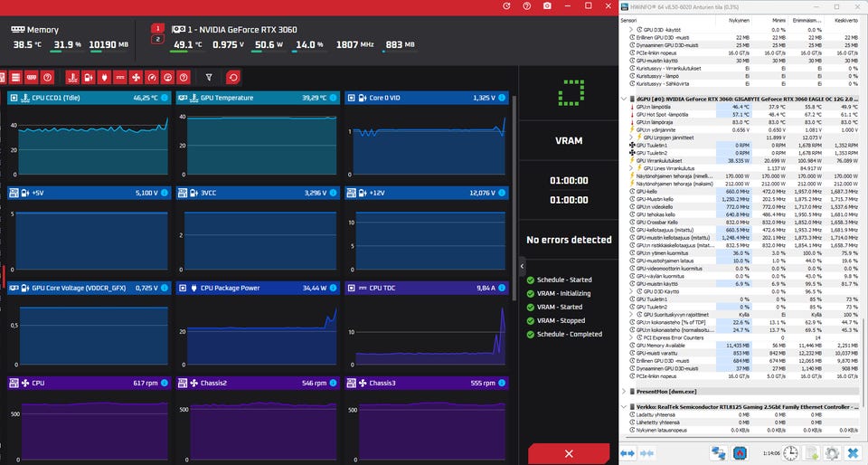Click HWiNFO network computers icon
Viewport: 868px width, 465px height.
coord(719,453)
